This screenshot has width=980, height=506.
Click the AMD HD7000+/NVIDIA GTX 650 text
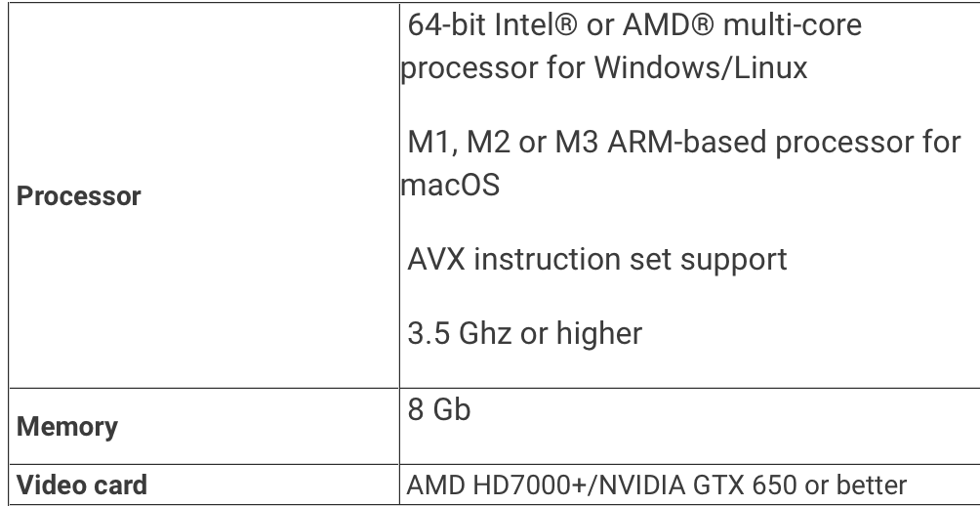pyautogui.click(x=601, y=485)
